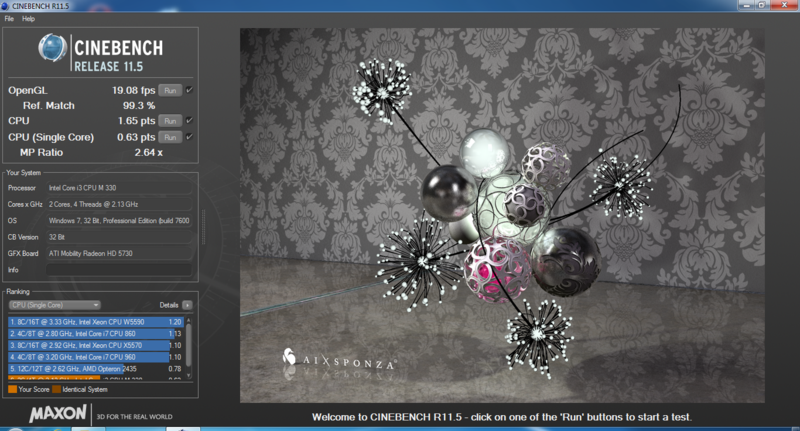Image resolution: width=800 pixels, height=431 pixels.
Task: Click the Processor field showing Intel Core i3
Action: click(x=119, y=188)
